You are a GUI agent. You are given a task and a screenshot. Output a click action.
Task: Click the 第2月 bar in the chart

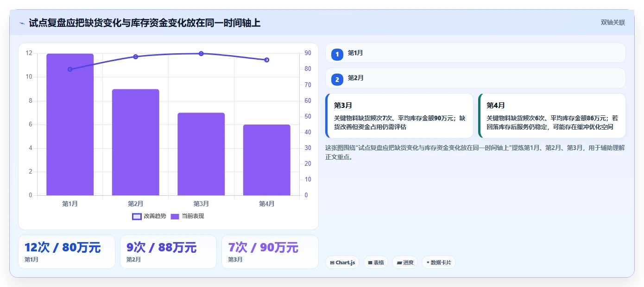[x=136, y=142]
